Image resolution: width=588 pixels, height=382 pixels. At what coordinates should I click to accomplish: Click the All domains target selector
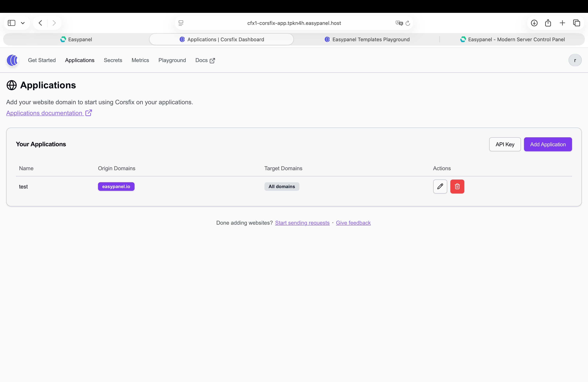[282, 187]
